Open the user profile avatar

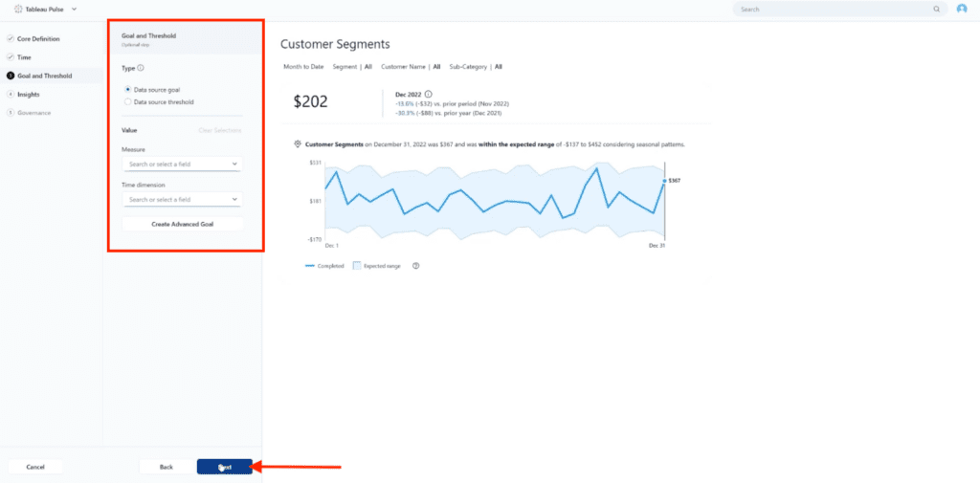(962, 9)
